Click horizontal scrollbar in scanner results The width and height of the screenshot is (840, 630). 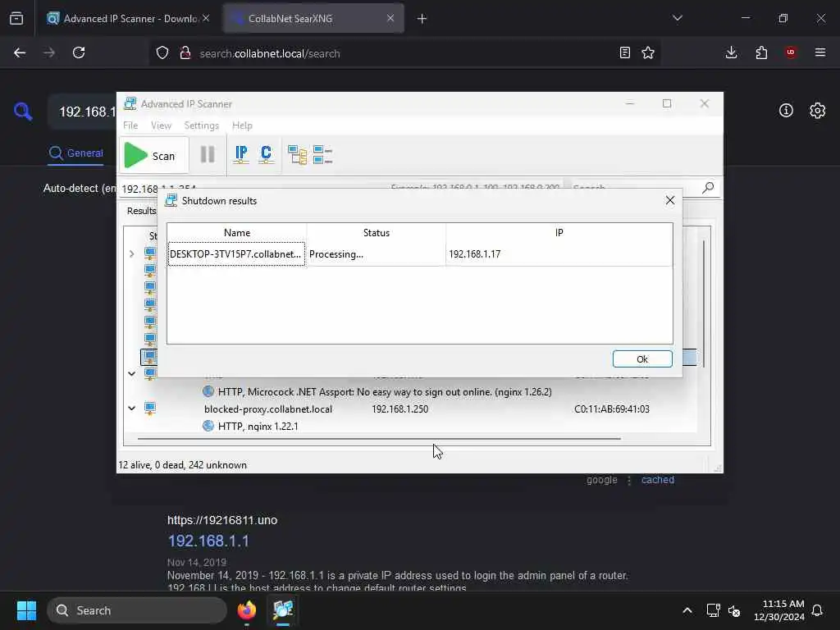tap(379, 438)
